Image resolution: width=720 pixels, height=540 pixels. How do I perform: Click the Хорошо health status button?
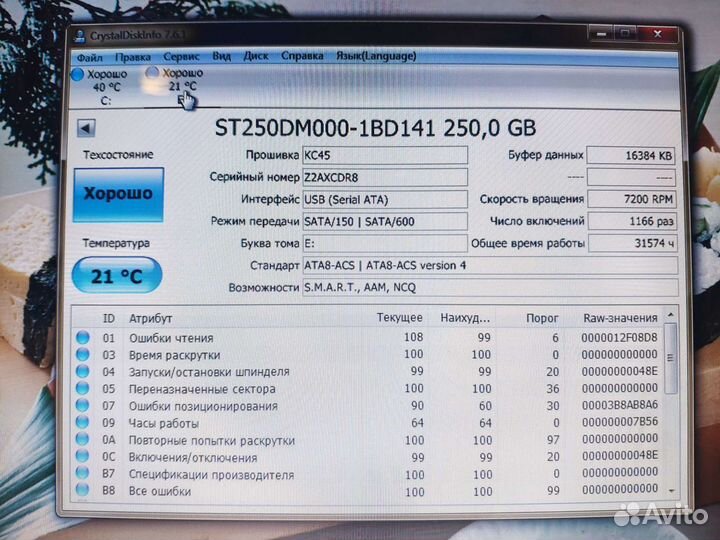(118, 195)
